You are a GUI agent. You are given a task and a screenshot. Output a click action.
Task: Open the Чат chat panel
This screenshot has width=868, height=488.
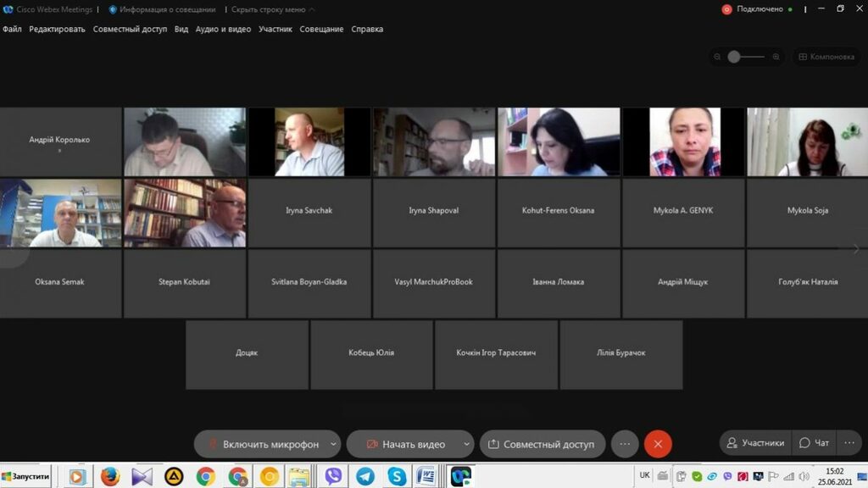814,443
